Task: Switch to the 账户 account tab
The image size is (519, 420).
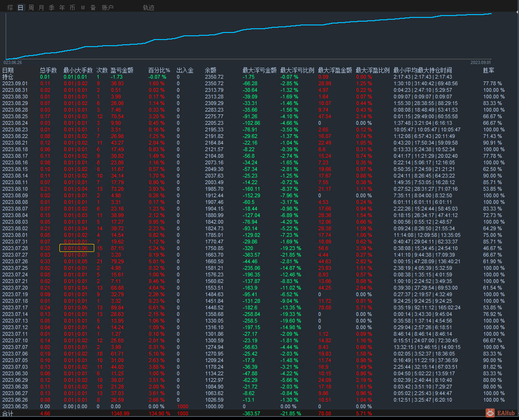Action: 107,8
